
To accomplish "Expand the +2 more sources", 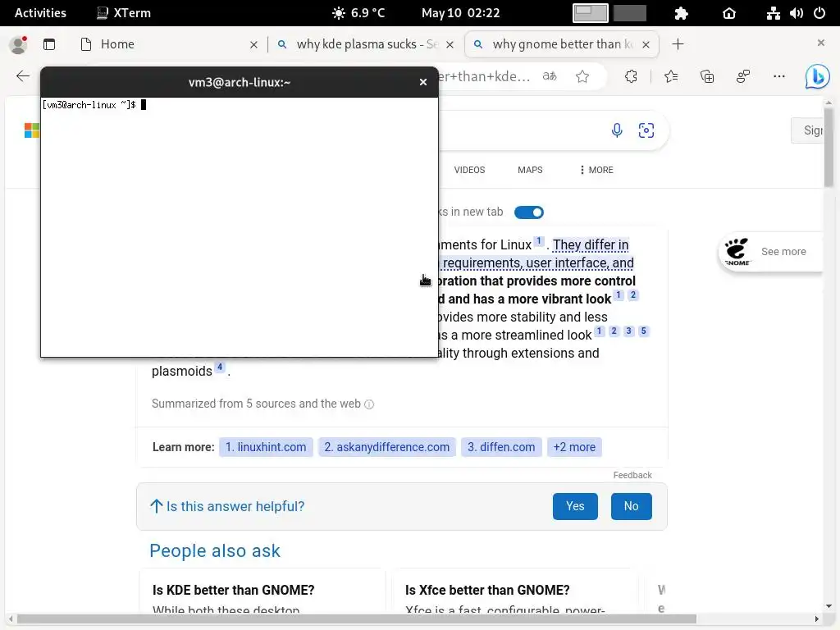I will pyautogui.click(x=574, y=447).
